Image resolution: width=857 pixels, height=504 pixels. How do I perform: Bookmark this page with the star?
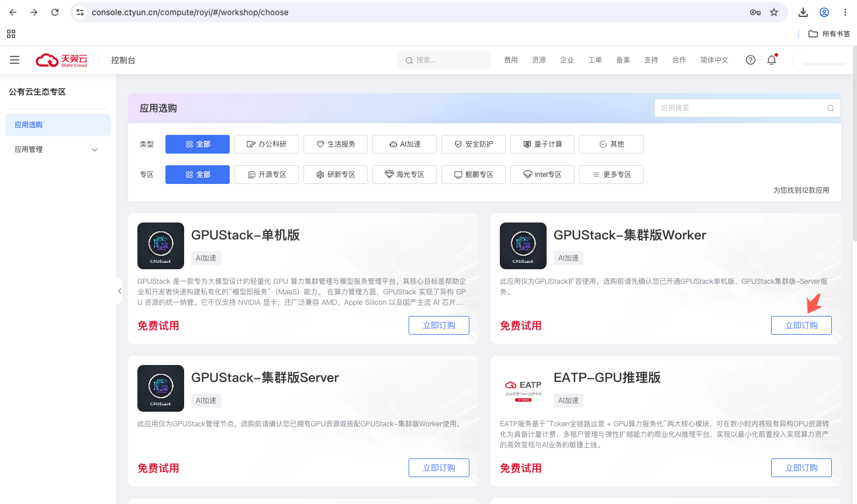coord(774,12)
